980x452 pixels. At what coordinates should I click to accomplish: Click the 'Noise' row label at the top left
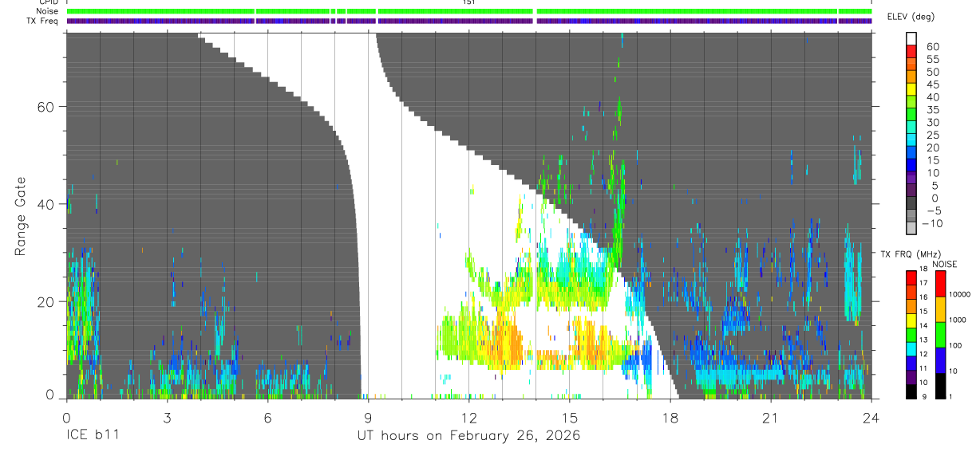click(x=47, y=12)
